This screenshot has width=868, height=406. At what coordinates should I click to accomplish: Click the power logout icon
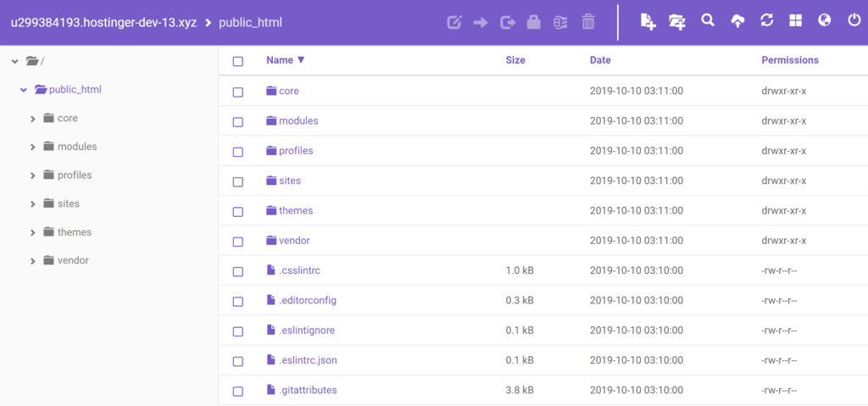point(854,21)
